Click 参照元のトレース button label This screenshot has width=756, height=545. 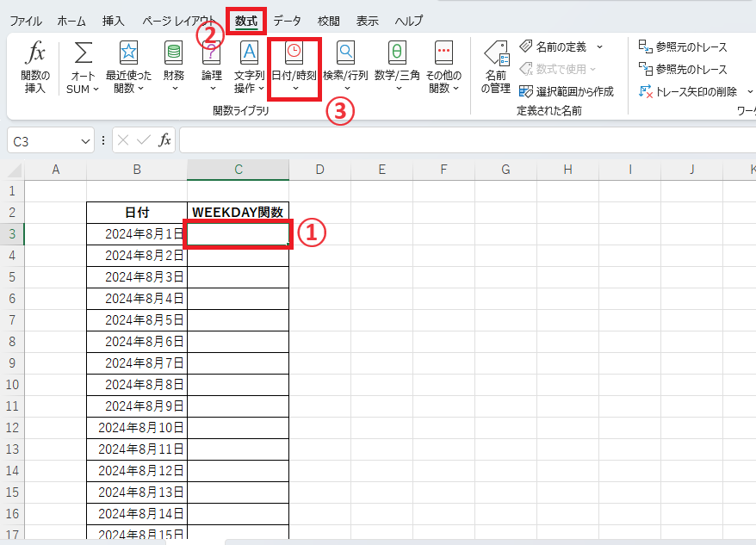tap(691, 47)
